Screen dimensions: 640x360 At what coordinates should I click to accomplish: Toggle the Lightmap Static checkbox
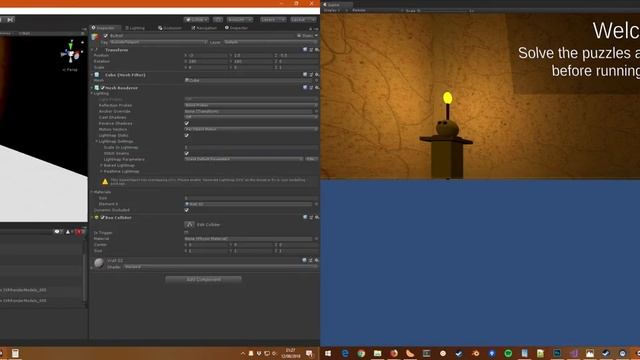(187, 135)
